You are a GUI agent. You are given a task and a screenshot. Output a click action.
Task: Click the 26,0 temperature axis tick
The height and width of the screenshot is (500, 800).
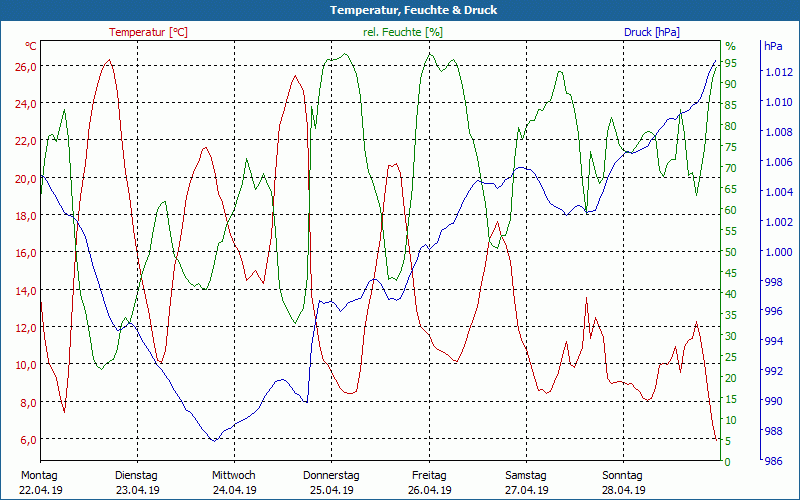26,66
